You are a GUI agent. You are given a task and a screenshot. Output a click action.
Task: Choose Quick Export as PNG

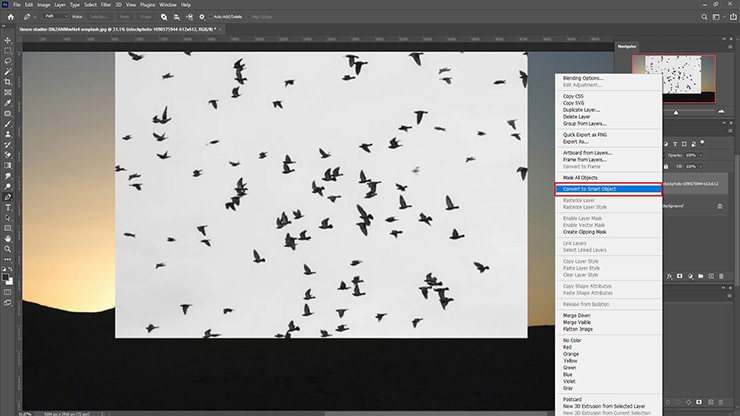tap(585, 135)
